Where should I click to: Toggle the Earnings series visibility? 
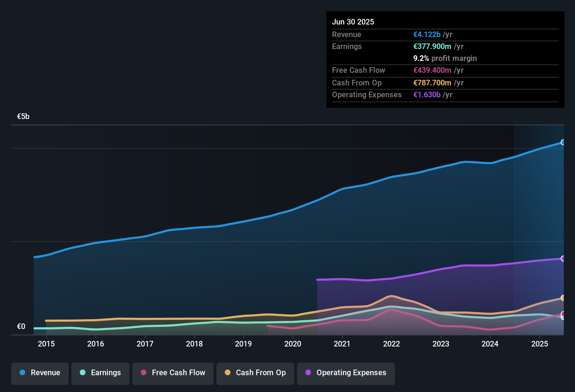pyautogui.click(x=100, y=373)
